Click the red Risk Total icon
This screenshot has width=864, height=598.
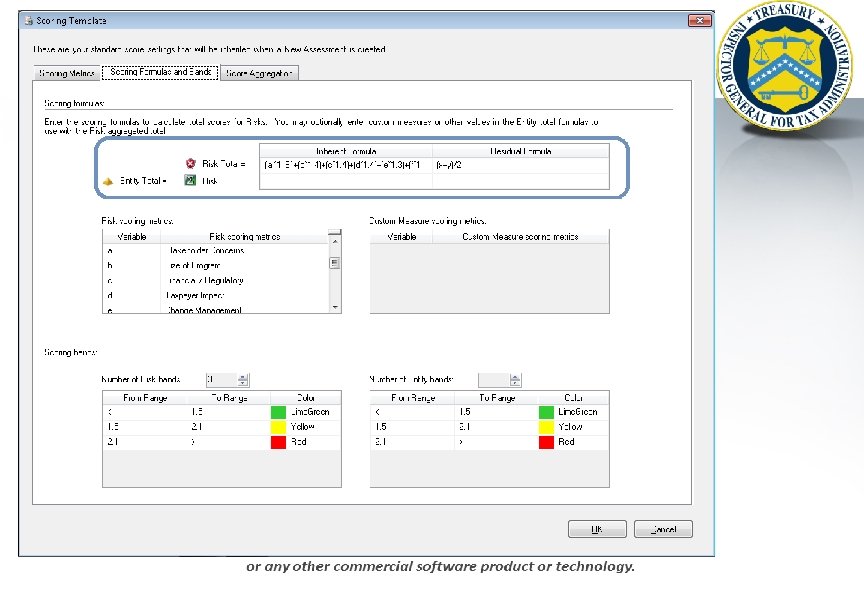coord(191,163)
